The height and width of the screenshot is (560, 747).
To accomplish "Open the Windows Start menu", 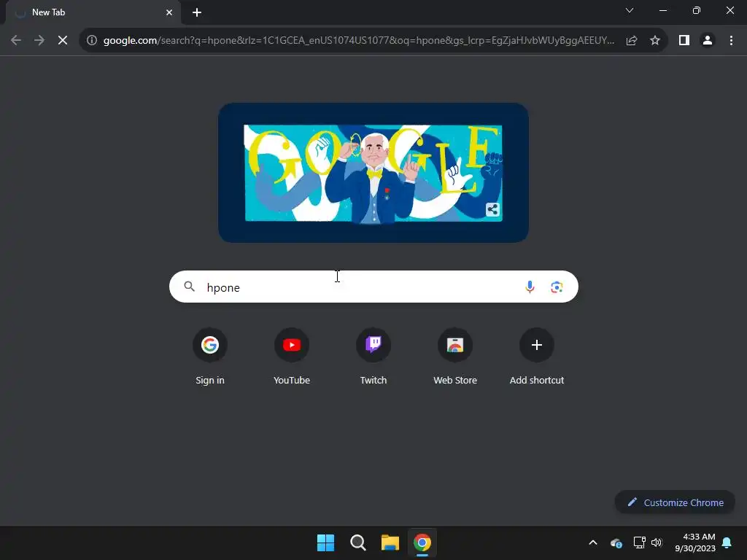I will click(x=326, y=542).
